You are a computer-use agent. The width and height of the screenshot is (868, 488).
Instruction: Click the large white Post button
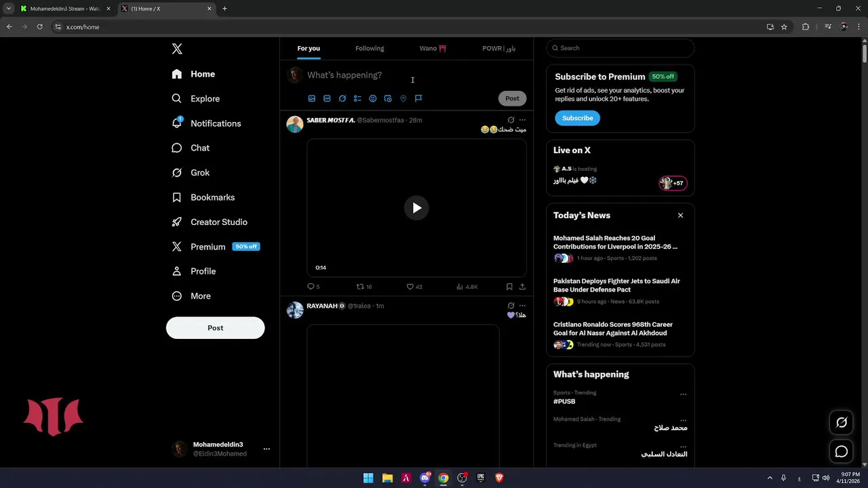click(x=215, y=328)
